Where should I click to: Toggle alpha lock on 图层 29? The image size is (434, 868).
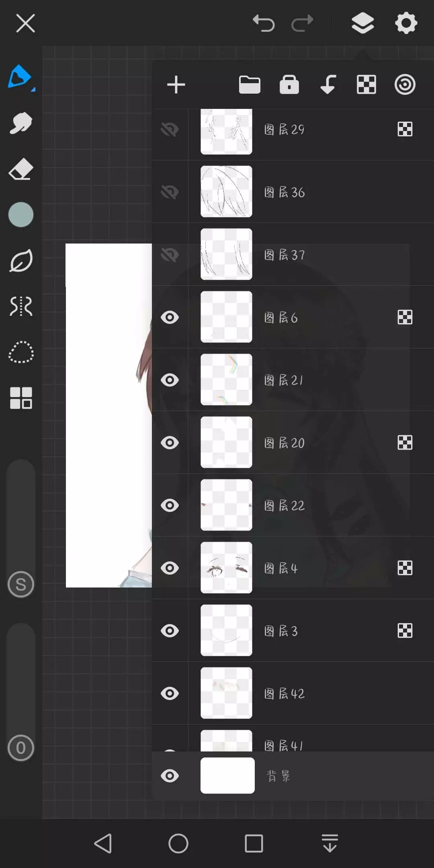tap(405, 129)
